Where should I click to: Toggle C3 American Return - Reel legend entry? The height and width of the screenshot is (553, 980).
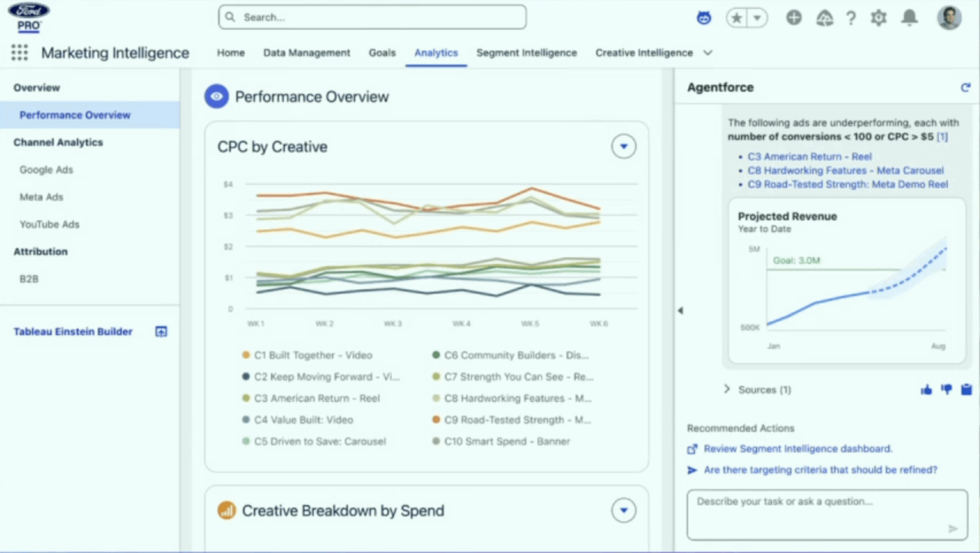click(311, 399)
